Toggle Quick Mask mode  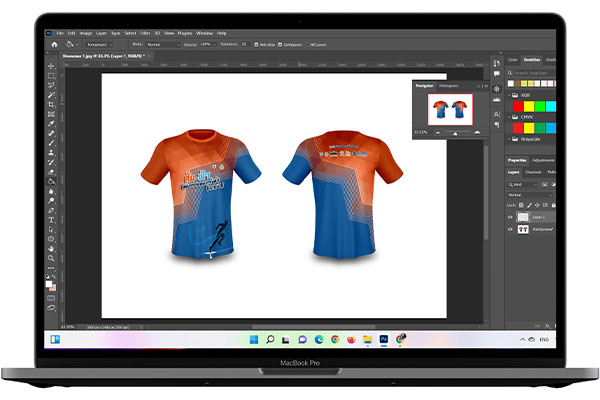click(51, 298)
